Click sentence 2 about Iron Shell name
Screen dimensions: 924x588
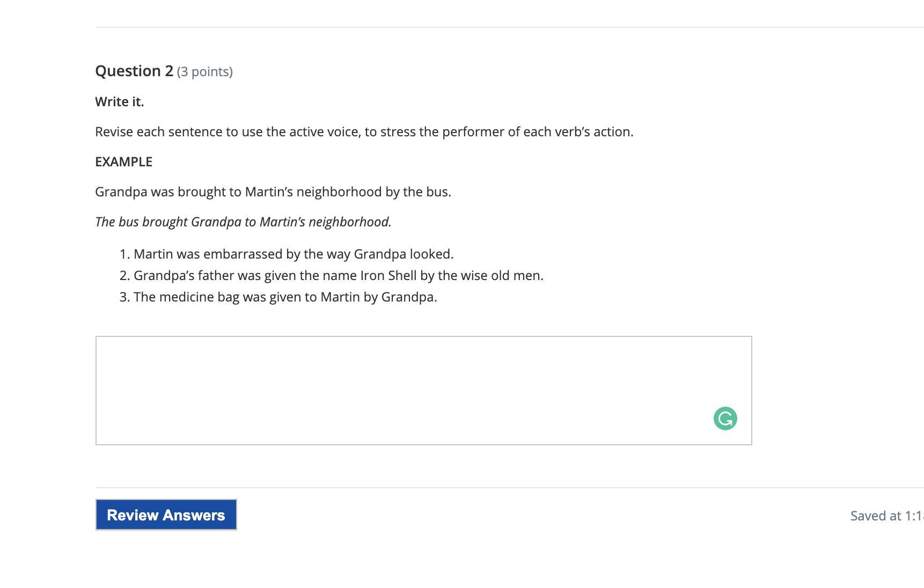pos(338,276)
